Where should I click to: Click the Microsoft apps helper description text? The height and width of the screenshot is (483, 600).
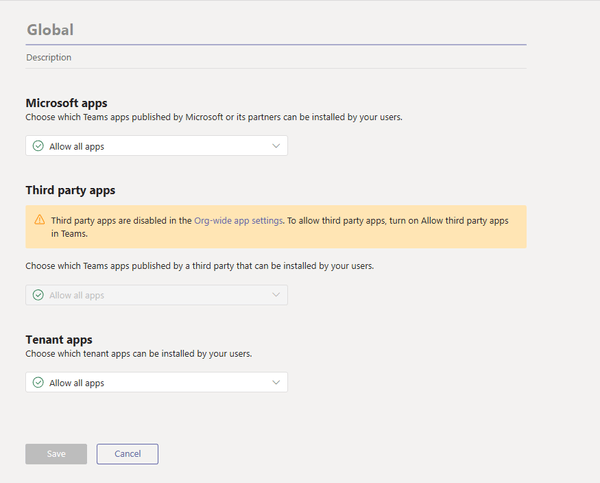tap(213, 117)
